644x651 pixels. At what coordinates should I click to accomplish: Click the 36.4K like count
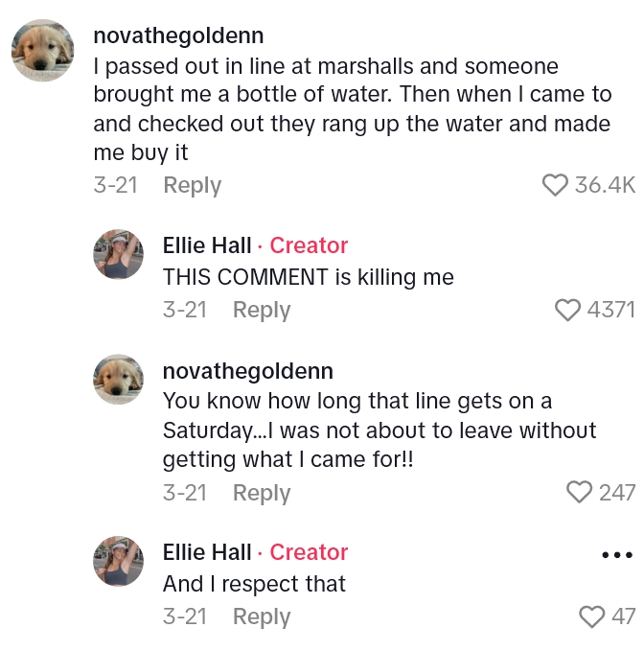(x=605, y=185)
